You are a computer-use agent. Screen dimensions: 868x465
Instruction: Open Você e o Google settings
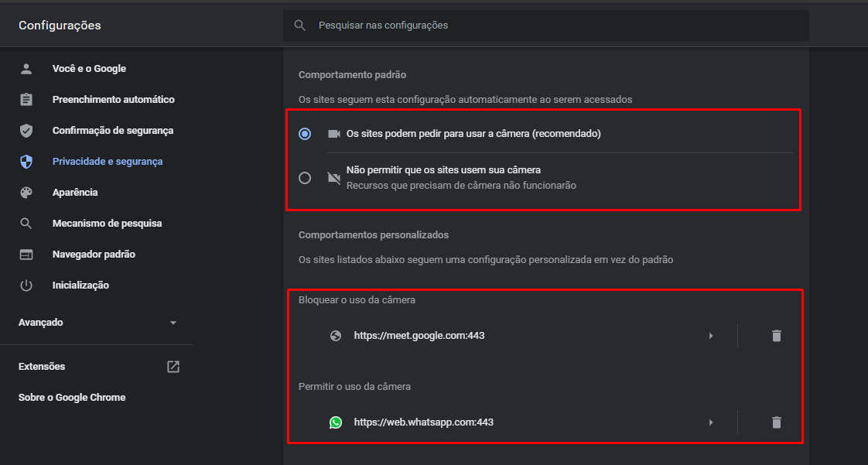[89, 69]
